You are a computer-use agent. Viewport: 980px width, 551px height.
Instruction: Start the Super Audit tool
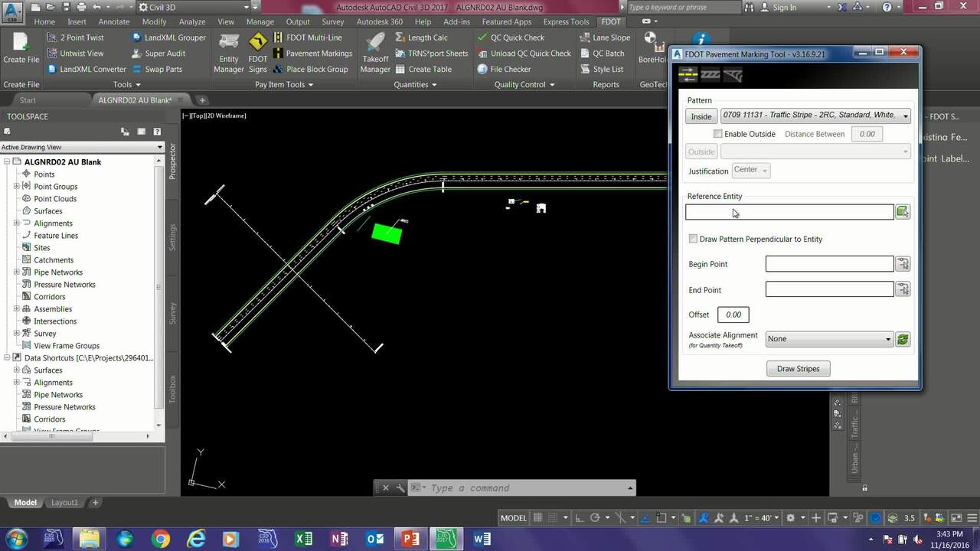(x=158, y=54)
